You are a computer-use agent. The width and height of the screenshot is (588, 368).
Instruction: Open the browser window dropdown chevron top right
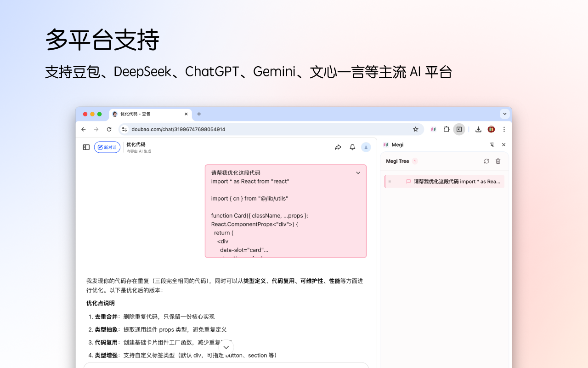[504, 114]
